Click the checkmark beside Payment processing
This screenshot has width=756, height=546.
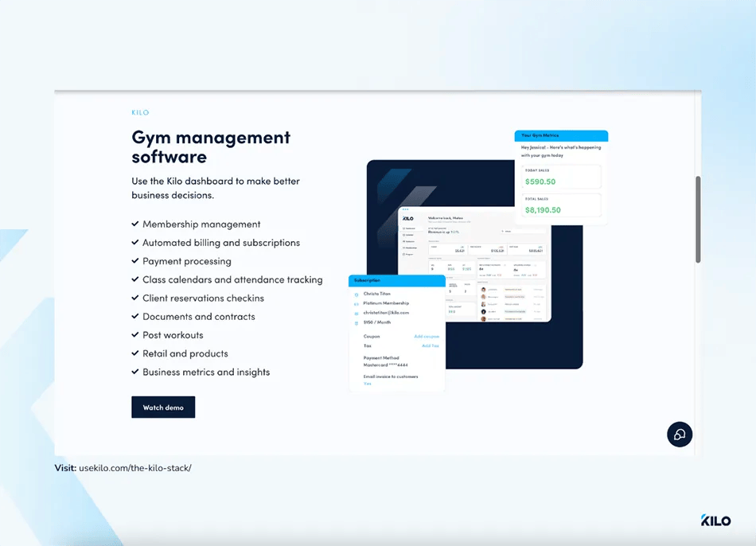coord(137,260)
